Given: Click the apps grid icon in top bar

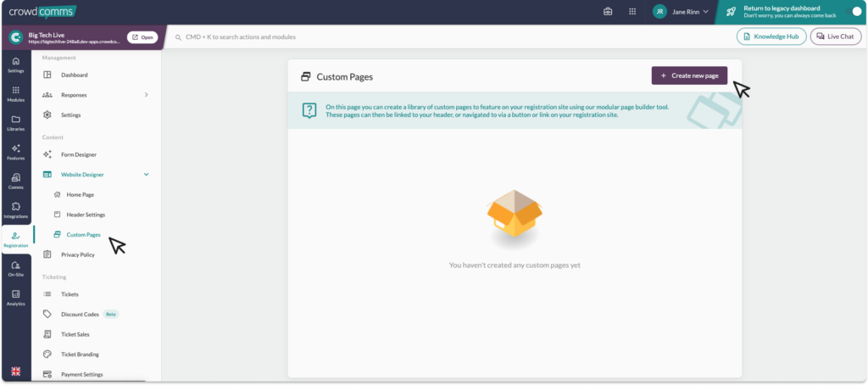Looking at the screenshot, I should 632,12.
